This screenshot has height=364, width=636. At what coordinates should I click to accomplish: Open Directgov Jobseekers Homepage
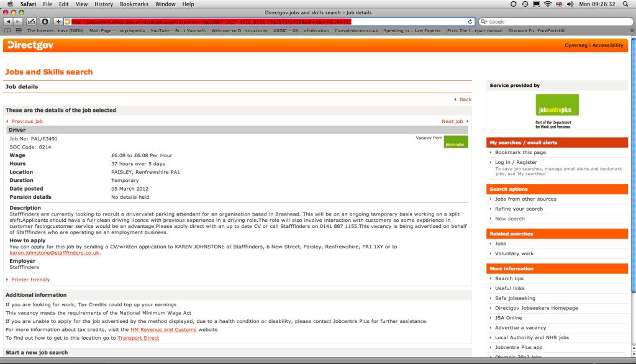pos(536,308)
